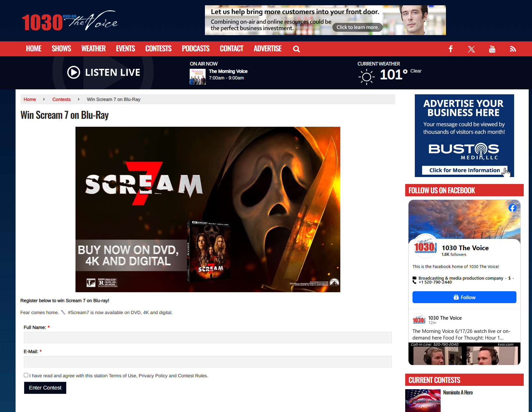Click 'The Morning Voice 6/17/26' post text
The image size is (532, 412).
click(461, 334)
